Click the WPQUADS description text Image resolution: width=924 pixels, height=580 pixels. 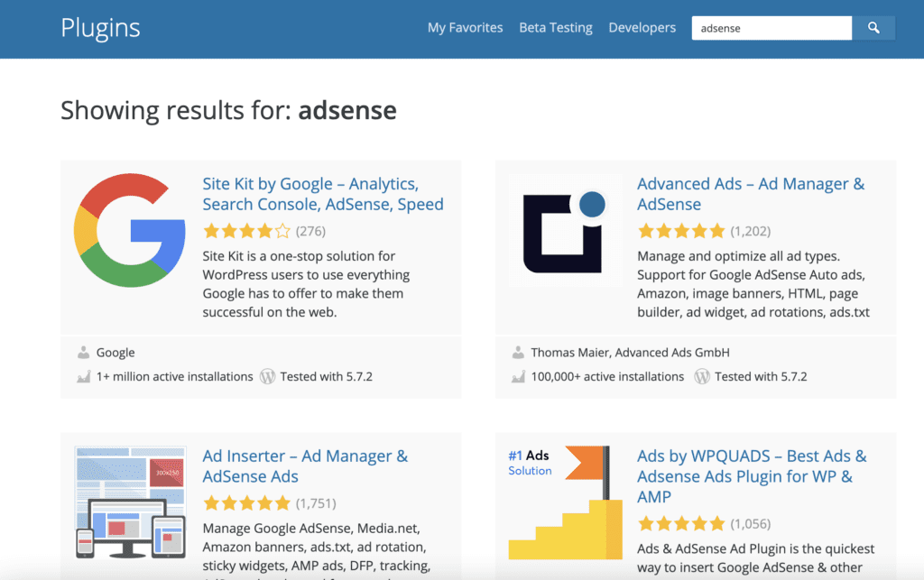coord(755,557)
